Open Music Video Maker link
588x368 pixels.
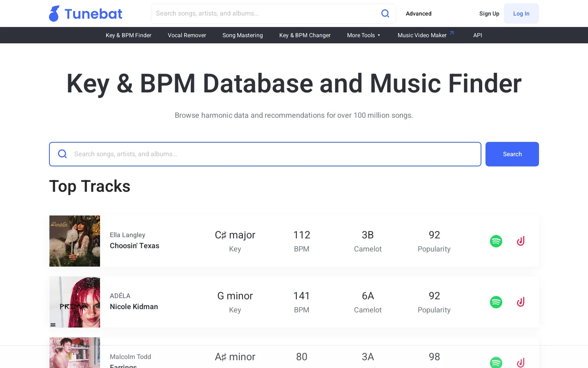click(422, 35)
